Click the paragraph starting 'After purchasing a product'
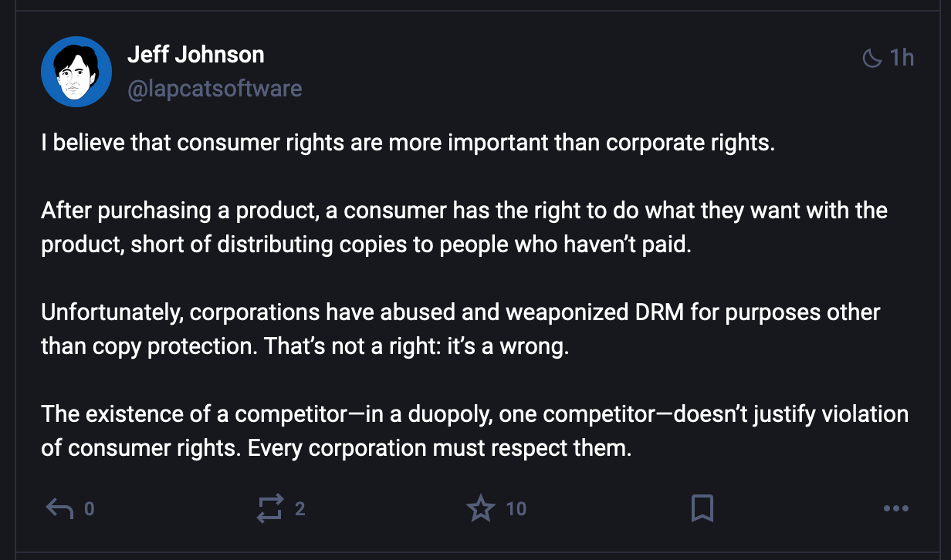Screen dimensions: 951x560 click(463, 228)
